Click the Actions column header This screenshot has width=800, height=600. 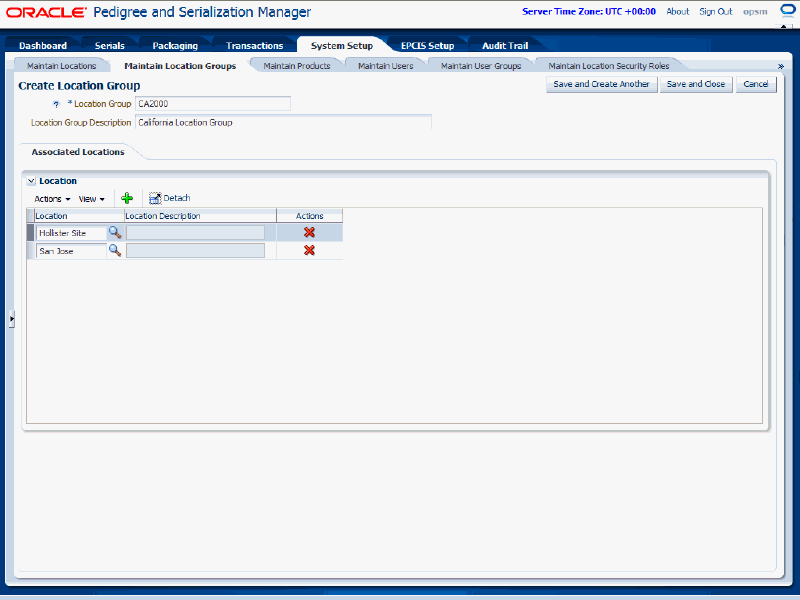click(x=310, y=216)
